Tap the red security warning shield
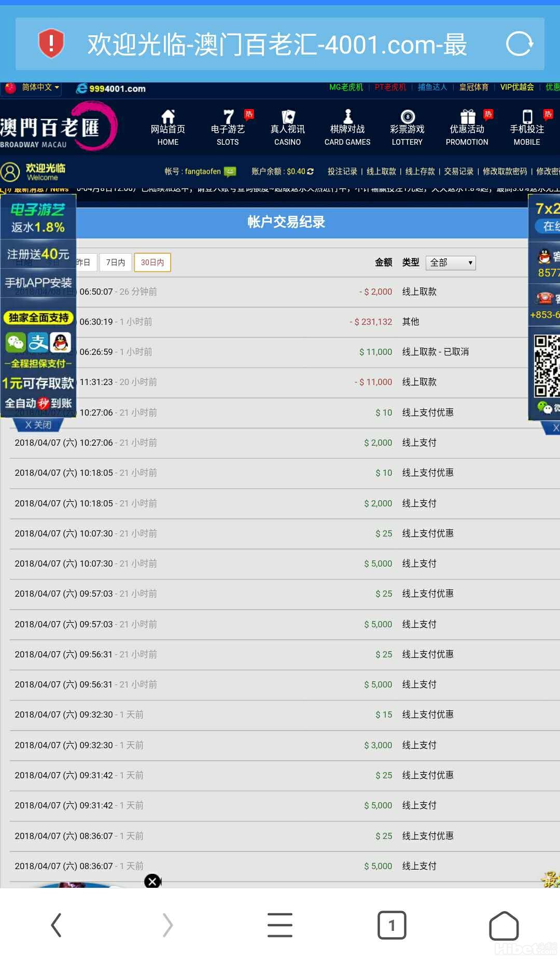 (51, 44)
